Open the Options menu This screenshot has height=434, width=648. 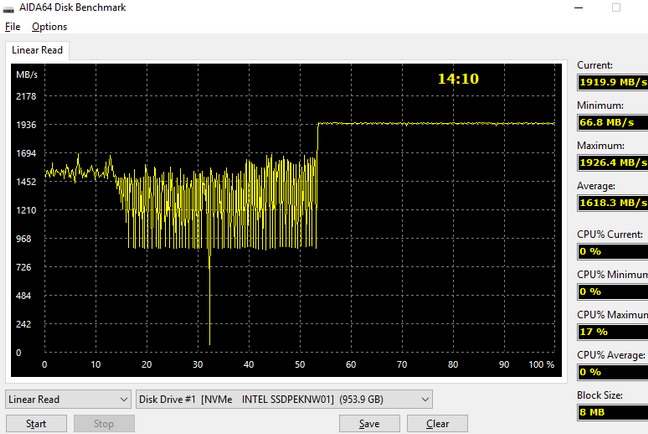[49, 27]
